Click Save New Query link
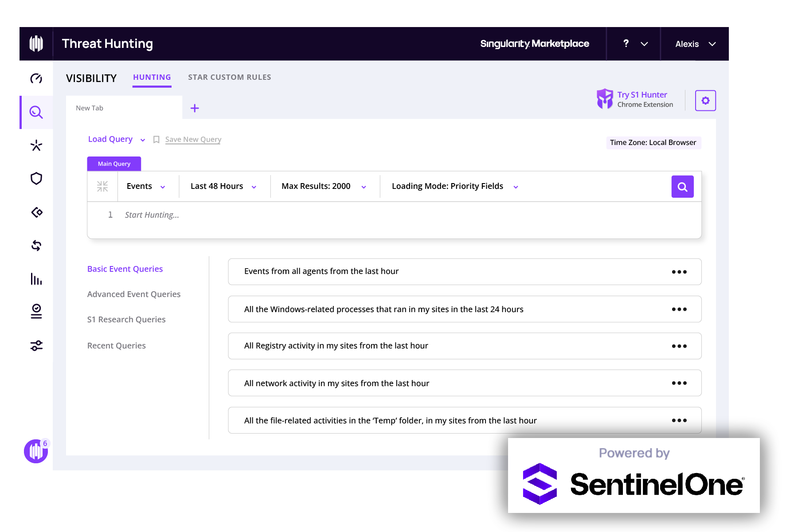The image size is (798, 532). [x=192, y=139]
